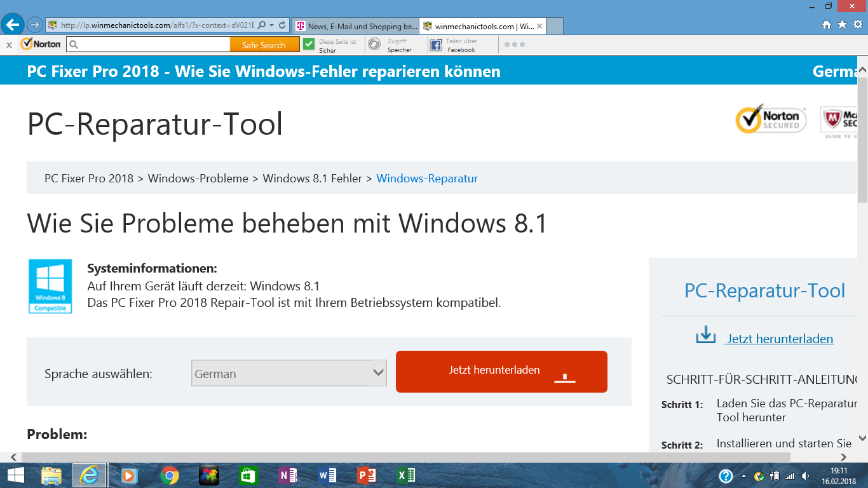Viewport: 868px width, 488px height.
Task: Click the network signal tray icon
Action: (x=790, y=476)
